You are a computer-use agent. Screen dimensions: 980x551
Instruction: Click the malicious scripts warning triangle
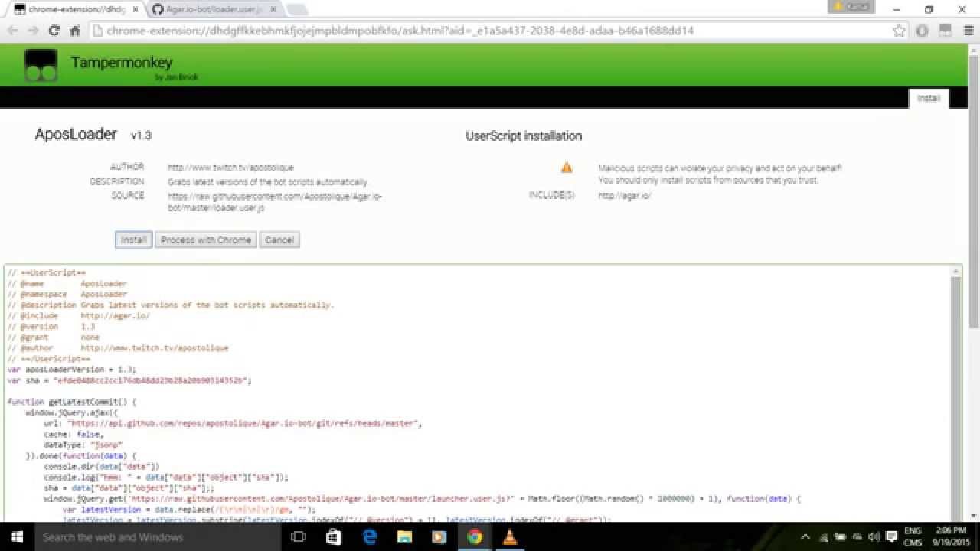pos(567,168)
